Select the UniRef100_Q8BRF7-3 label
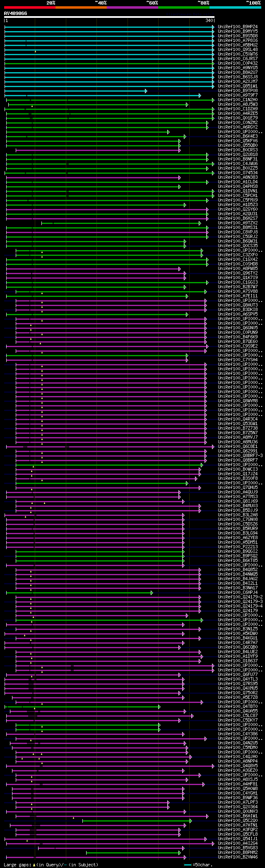Screen dimensions: 265x868 240,455
